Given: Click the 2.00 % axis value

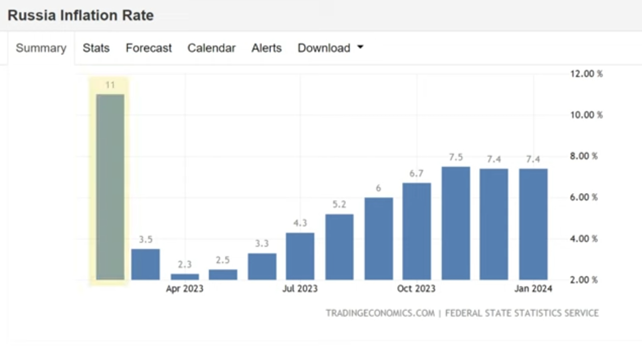Looking at the screenshot, I should pos(584,280).
